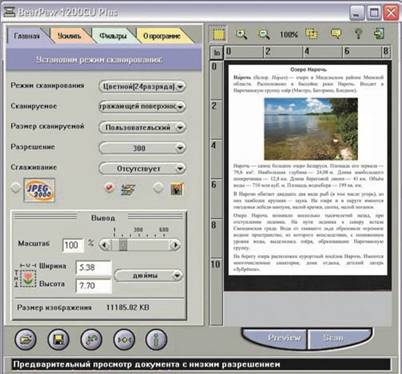Click the round info button at bottom

pos(156,339)
